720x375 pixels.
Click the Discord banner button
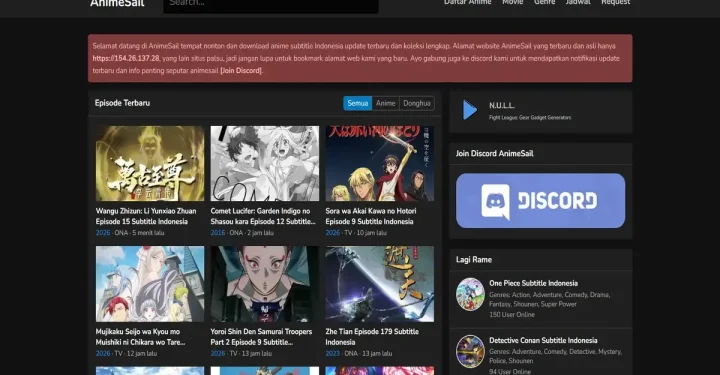(540, 201)
